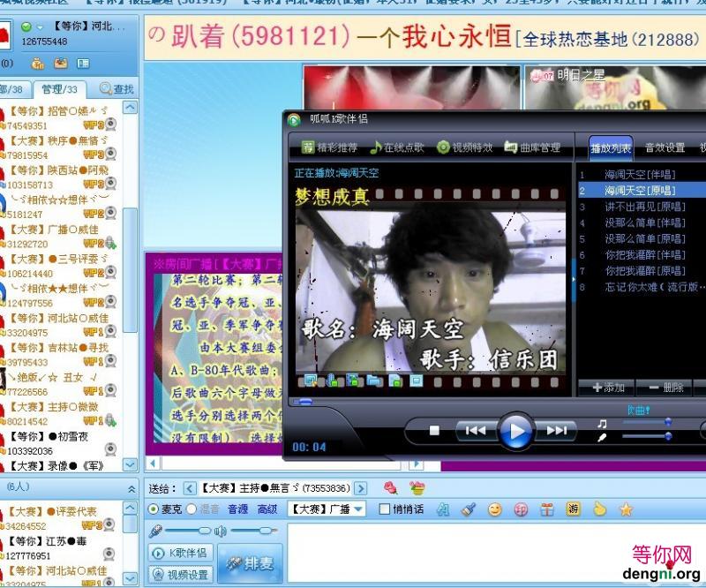
Task: Enable the 悄悄话 whisper checkbox
Action: (x=384, y=509)
